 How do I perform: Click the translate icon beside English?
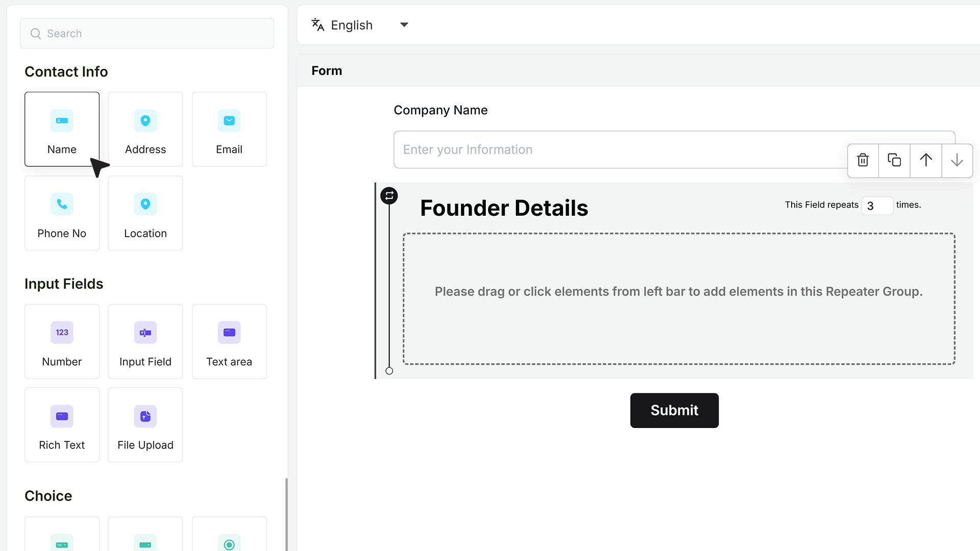pyautogui.click(x=317, y=24)
